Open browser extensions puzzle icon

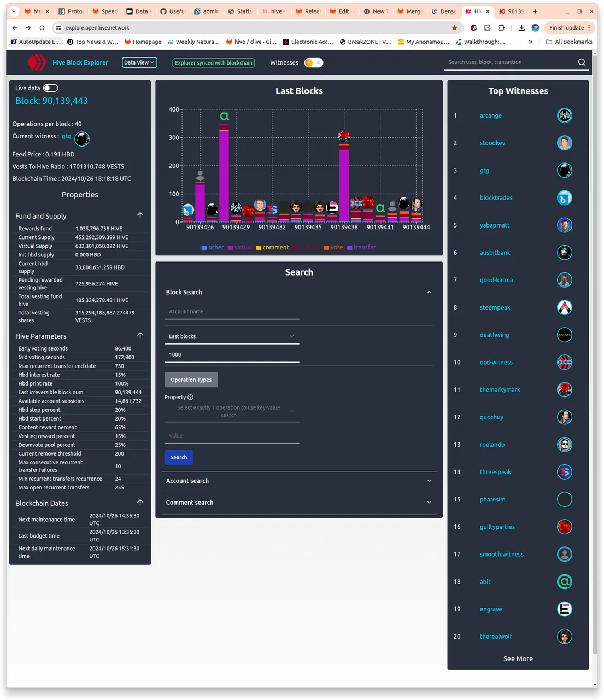[501, 28]
